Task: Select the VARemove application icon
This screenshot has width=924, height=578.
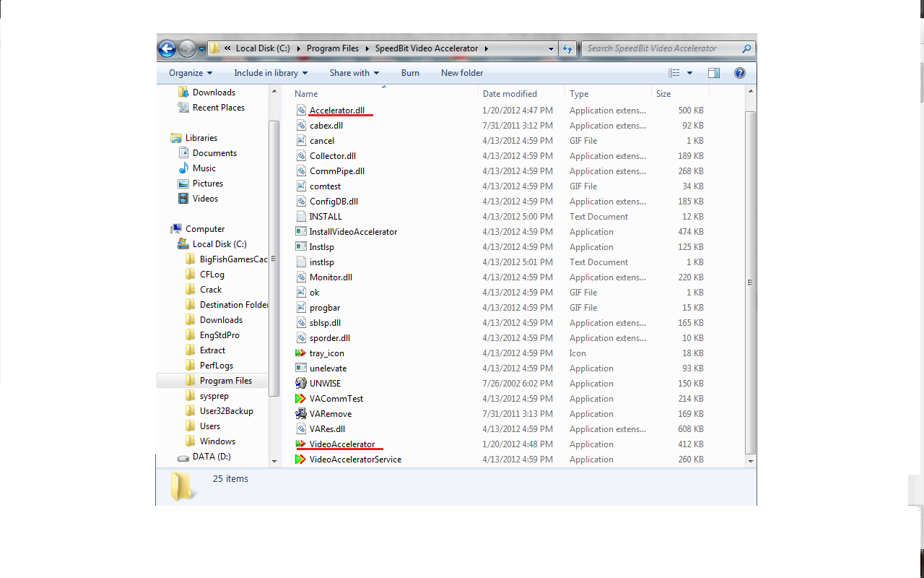Action: [x=302, y=414]
